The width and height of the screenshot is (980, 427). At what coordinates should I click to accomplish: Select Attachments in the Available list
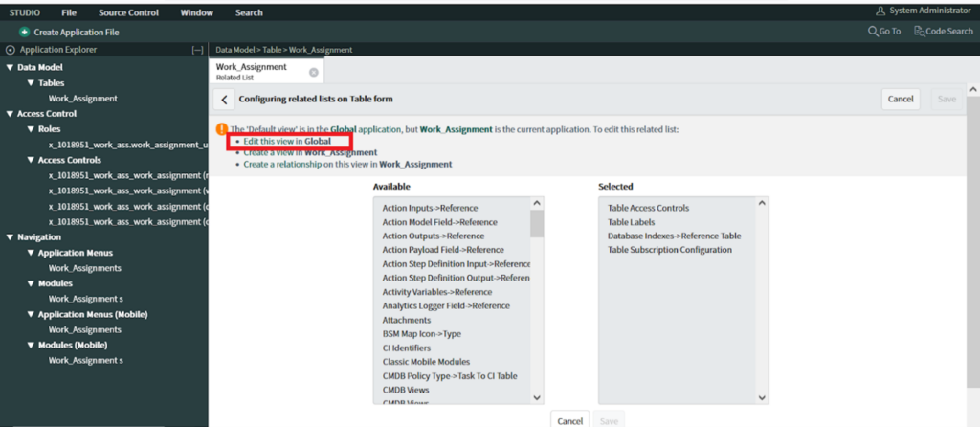406,320
